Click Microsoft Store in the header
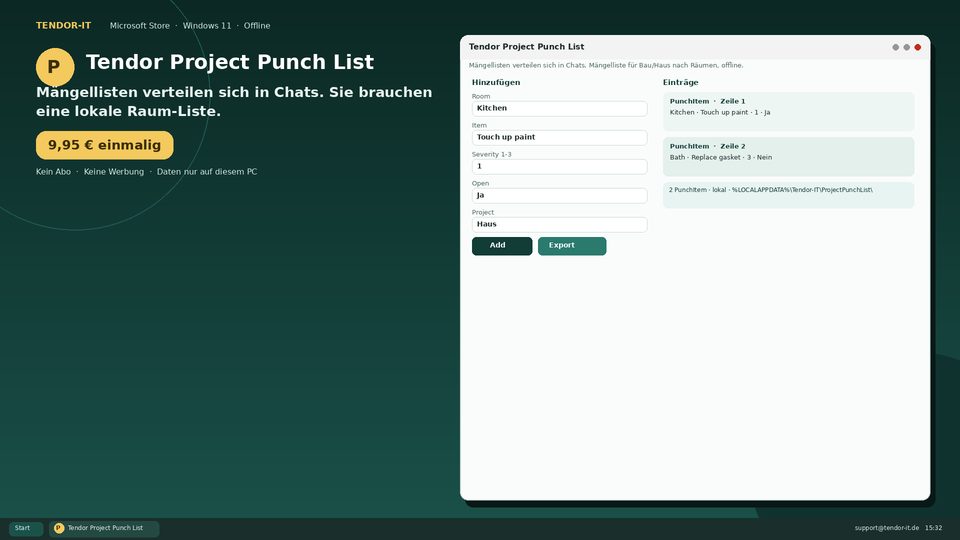The image size is (960, 540). click(x=140, y=26)
